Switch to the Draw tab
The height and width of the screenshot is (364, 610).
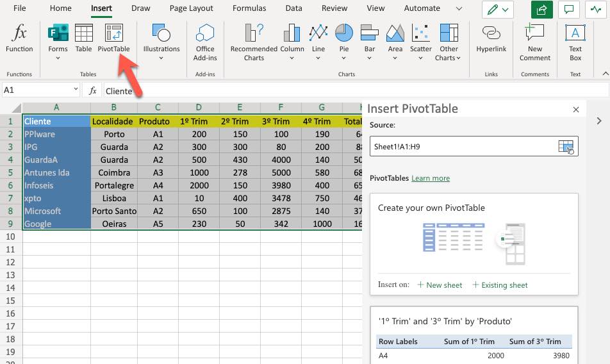point(141,8)
